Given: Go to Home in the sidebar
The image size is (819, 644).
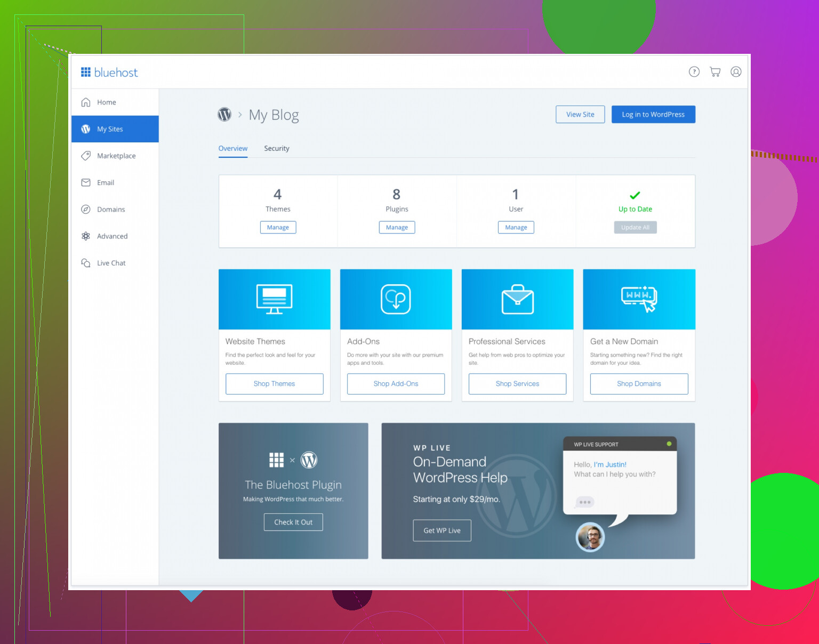Looking at the screenshot, I should tap(115, 102).
